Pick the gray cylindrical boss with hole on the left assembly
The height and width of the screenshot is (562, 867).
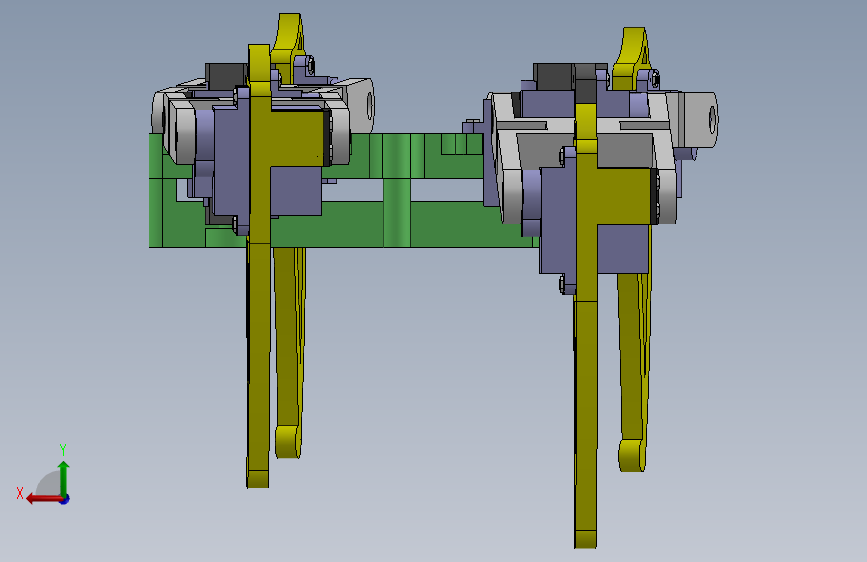(x=359, y=103)
